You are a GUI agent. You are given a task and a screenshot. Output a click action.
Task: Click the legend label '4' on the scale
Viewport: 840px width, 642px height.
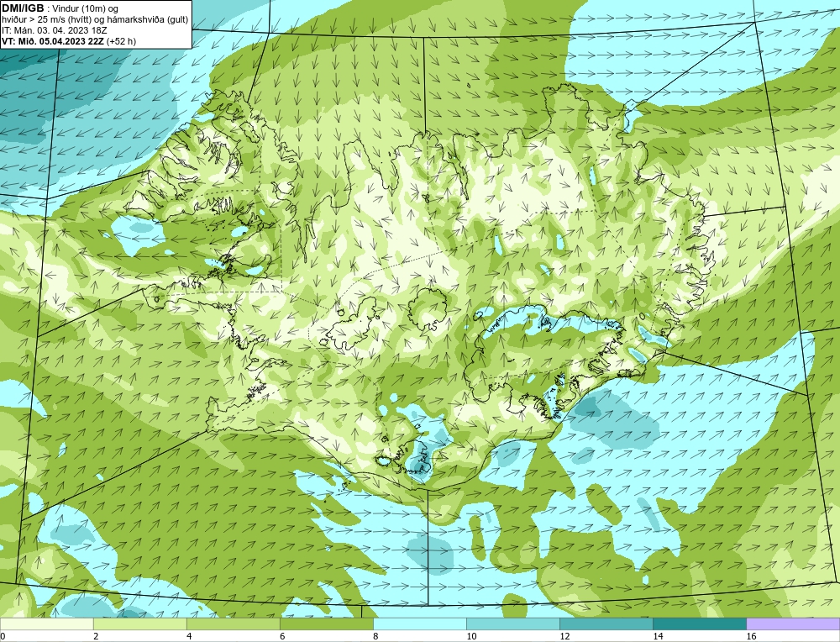189,636
